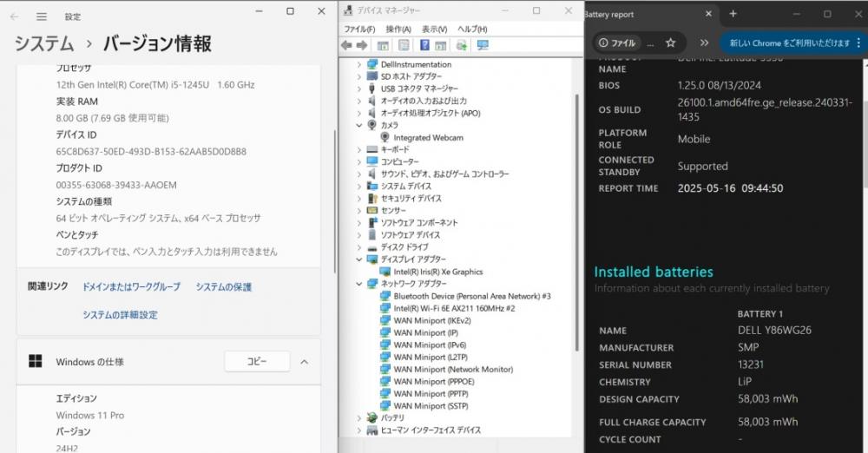Click hamburger menu icon in Settings window
This screenshot has height=453, width=868.
42,16
